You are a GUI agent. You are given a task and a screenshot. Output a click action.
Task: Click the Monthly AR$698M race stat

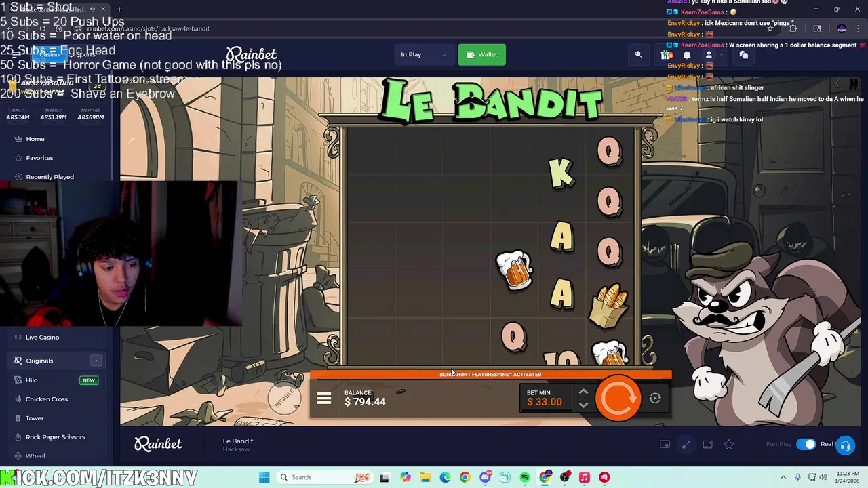pyautogui.click(x=90, y=114)
